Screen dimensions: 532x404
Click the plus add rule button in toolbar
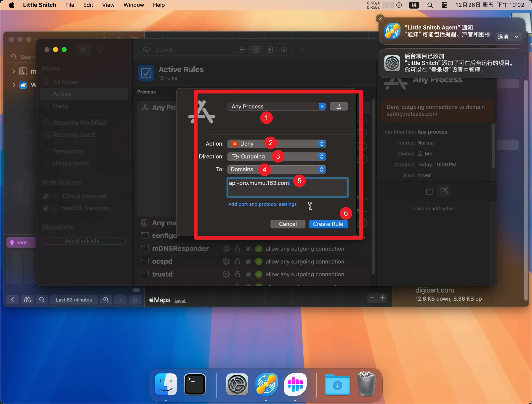[303, 49]
